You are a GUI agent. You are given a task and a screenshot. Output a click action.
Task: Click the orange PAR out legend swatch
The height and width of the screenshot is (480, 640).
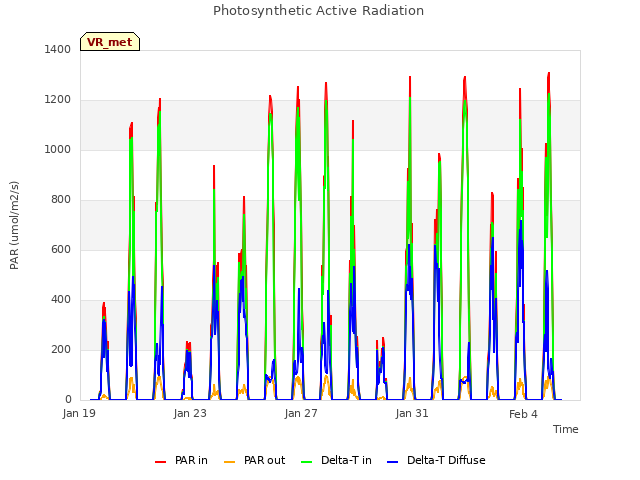click(x=229, y=462)
